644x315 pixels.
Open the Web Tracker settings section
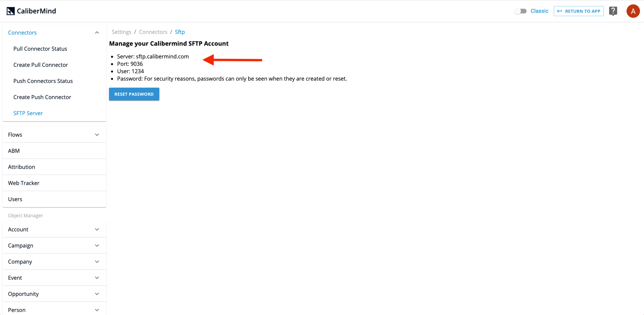pos(54,183)
